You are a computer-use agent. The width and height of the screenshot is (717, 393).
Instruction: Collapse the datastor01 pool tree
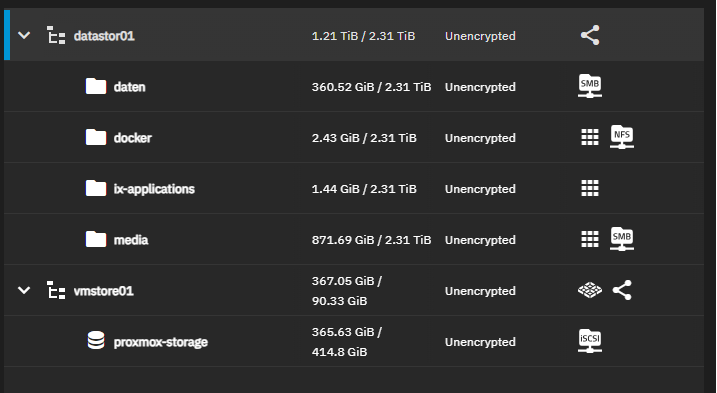coord(24,35)
